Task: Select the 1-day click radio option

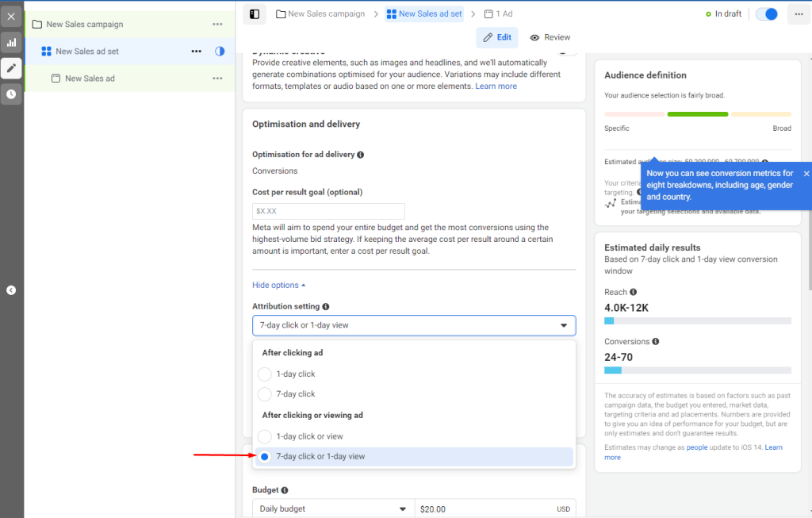Action: (265, 374)
